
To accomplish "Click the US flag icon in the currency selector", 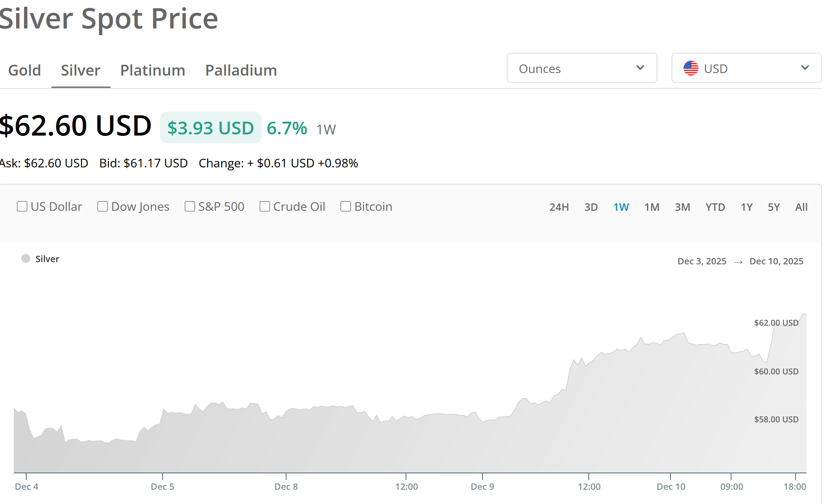I will [691, 68].
